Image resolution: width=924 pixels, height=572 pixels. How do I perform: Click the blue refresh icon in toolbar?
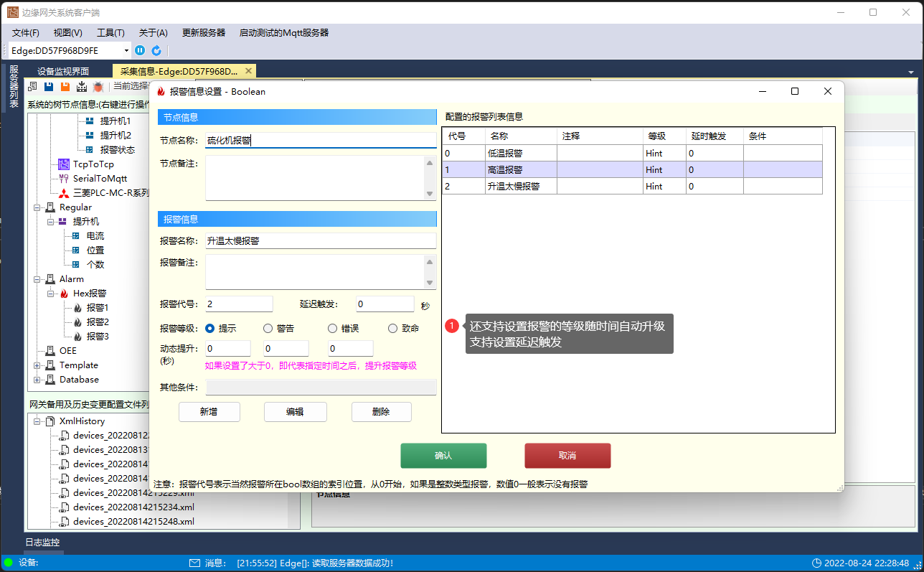point(156,50)
